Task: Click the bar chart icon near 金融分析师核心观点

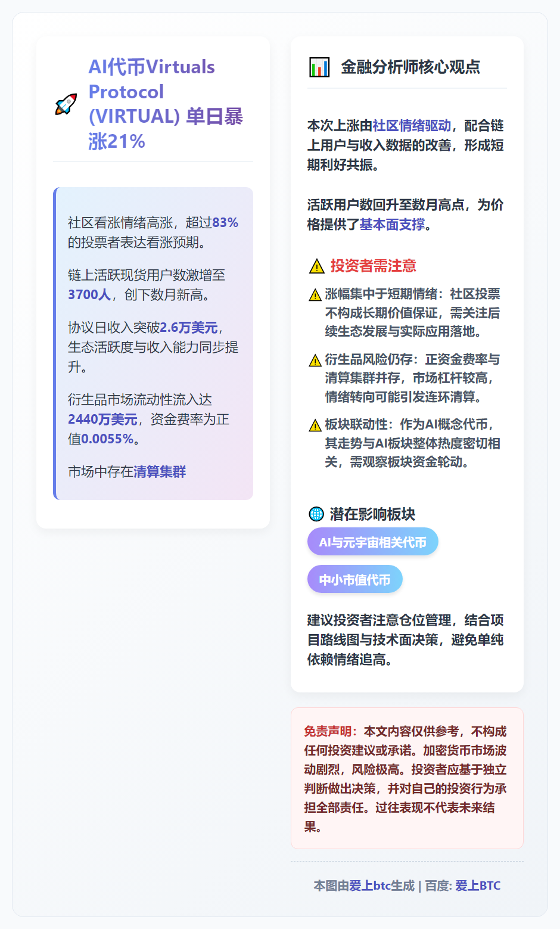Action: coord(319,67)
